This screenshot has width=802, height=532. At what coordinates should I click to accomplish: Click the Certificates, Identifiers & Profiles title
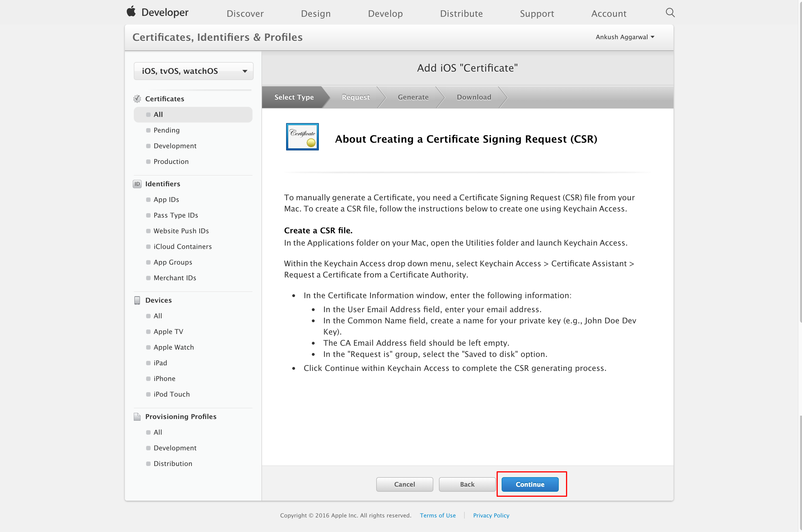click(217, 37)
